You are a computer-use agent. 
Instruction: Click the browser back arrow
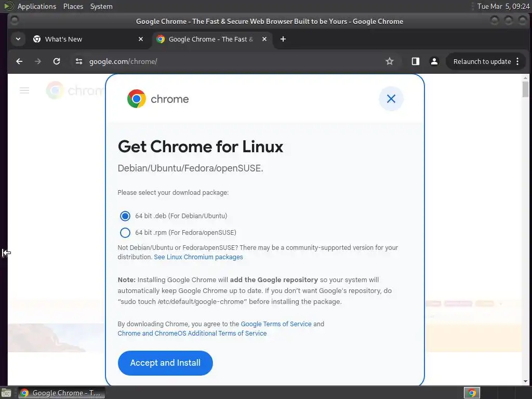pos(19,61)
